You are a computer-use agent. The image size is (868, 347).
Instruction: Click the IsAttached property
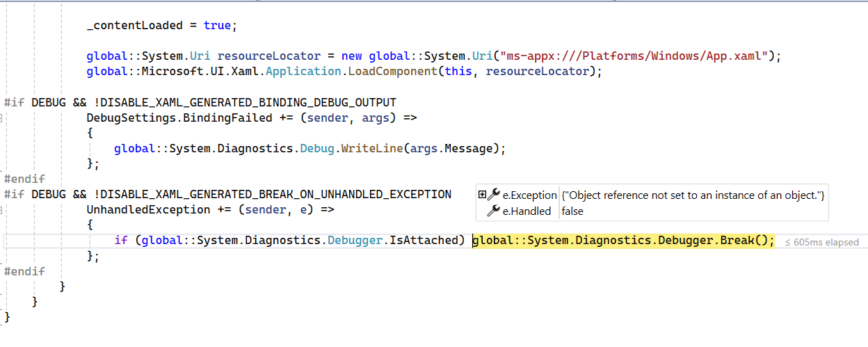tap(427, 240)
